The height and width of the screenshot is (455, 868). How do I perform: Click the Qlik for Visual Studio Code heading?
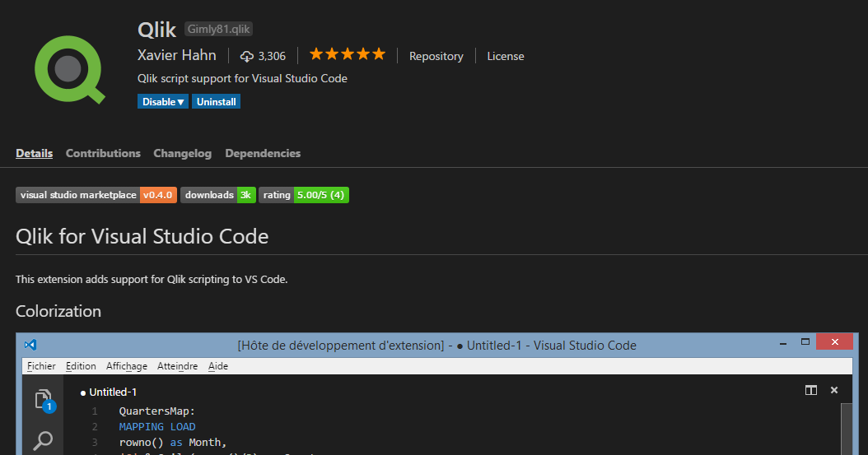point(142,237)
